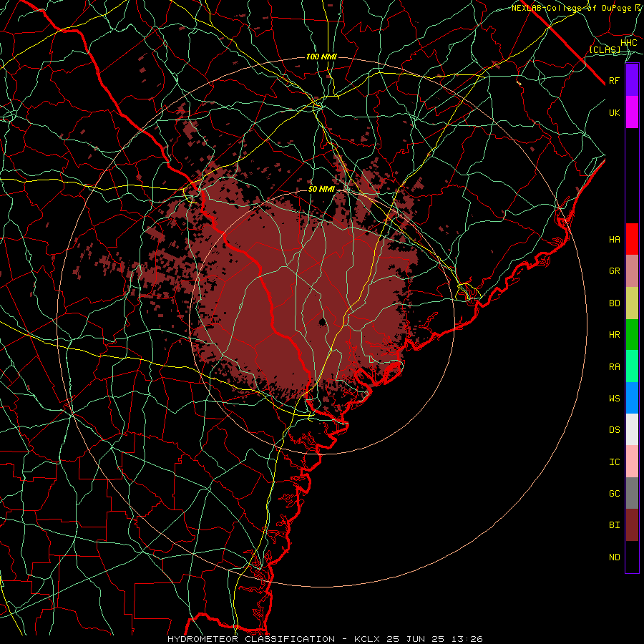Click the WS blue legend swatch

[632, 398]
